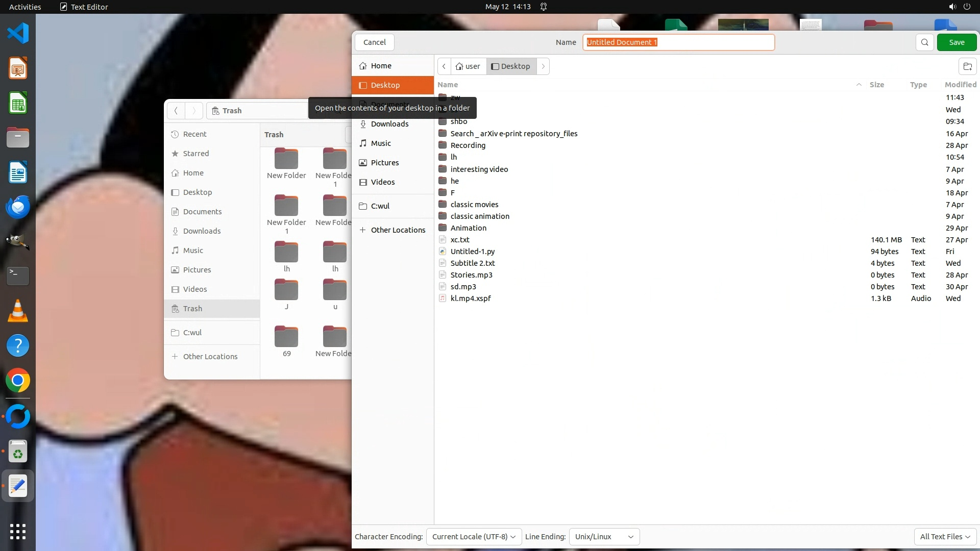Select the xc.txt file
Image resolution: width=980 pixels, height=551 pixels.
[x=460, y=240]
